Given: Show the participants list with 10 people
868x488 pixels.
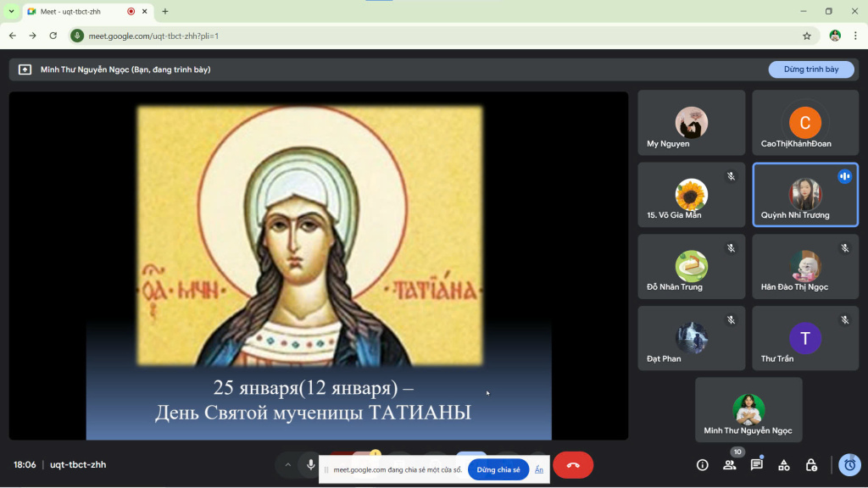Looking at the screenshot, I should click(730, 465).
